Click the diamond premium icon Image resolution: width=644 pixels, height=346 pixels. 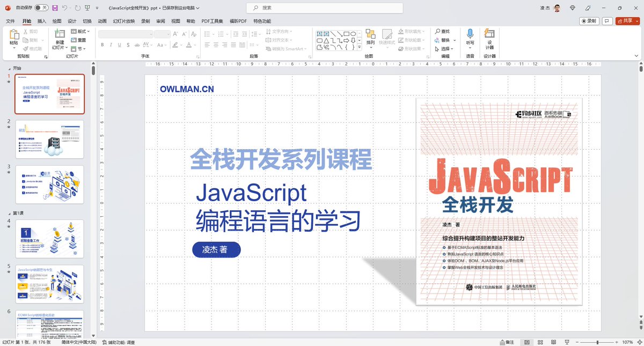573,8
